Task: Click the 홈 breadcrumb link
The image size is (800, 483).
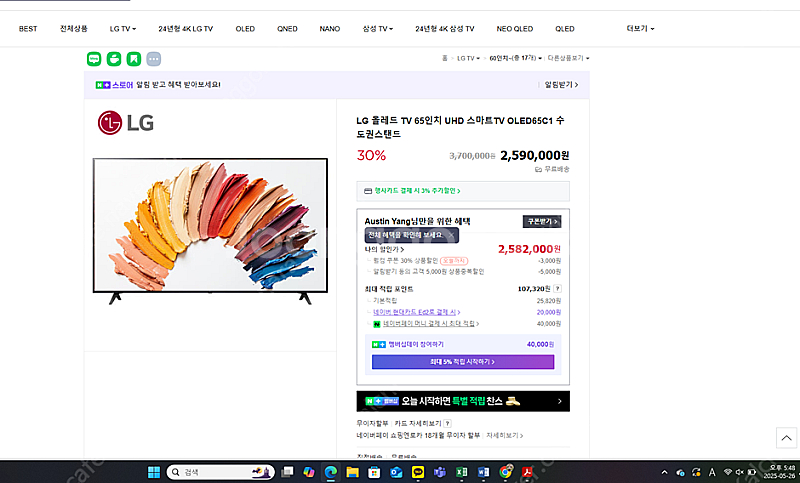Action: click(445, 58)
